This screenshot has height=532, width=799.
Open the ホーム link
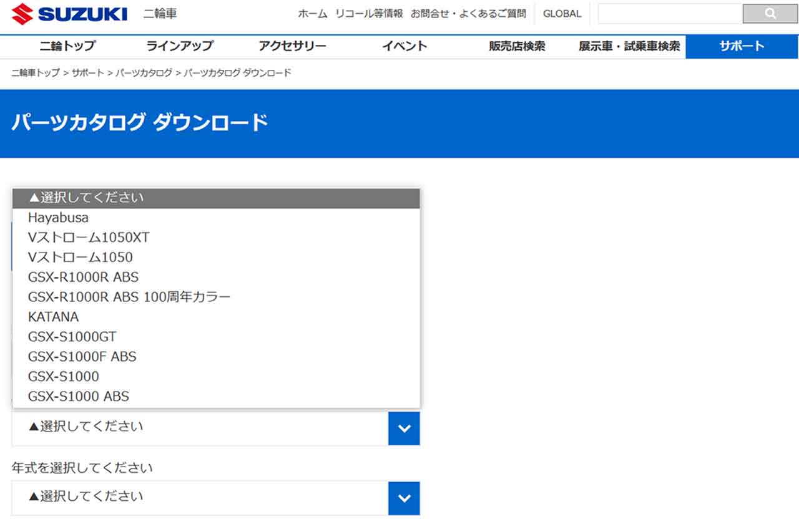coord(313,13)
